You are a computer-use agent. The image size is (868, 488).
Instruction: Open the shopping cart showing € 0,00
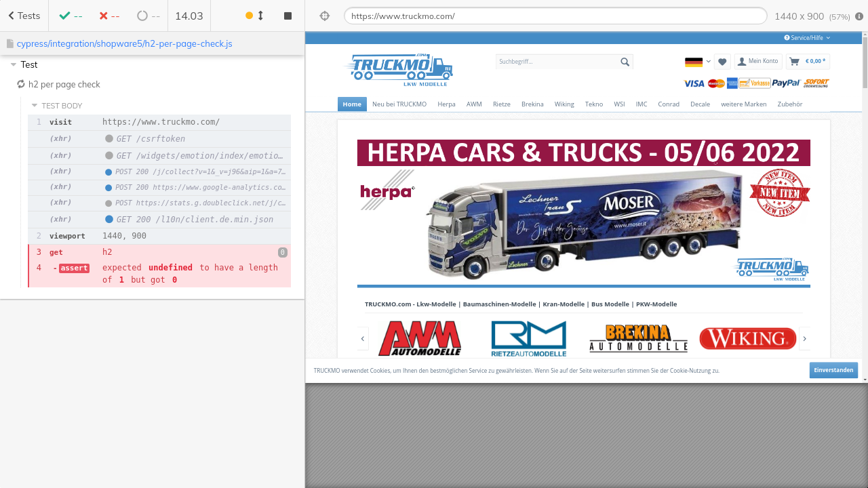[808, 62]
